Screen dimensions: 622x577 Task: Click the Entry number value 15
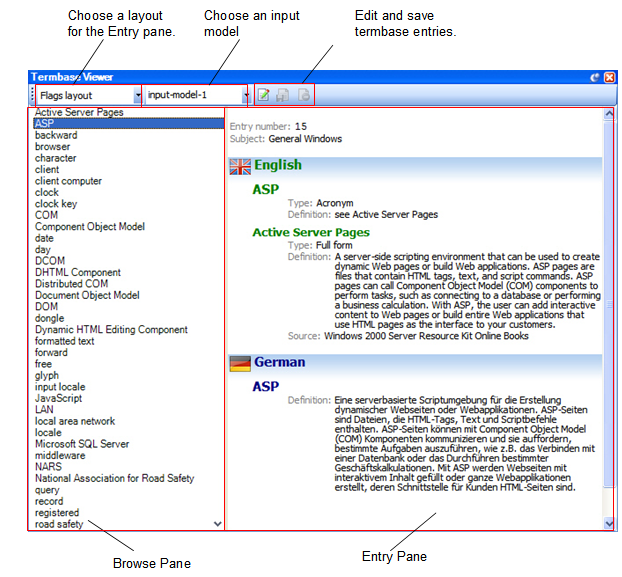pos(301,127)
